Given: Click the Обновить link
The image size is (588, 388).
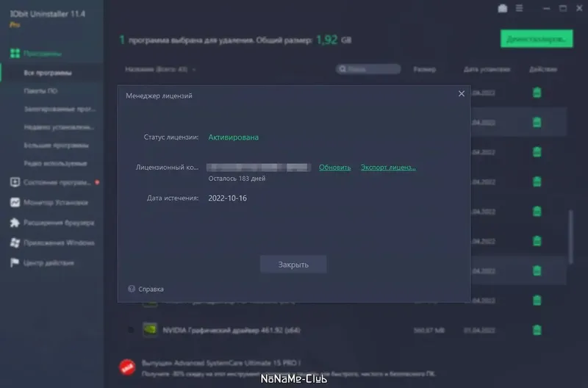Looking at the screenshot, I should (x=335, y=168).
